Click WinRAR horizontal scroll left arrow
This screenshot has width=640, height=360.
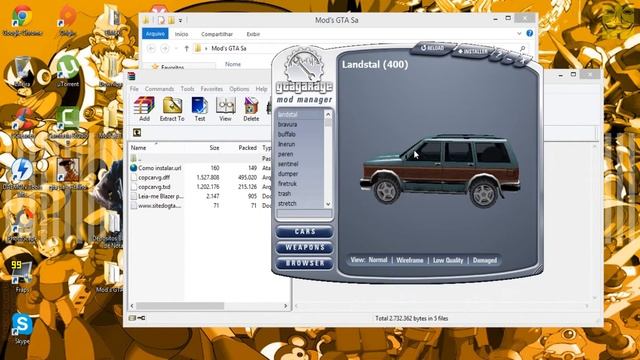132,306
